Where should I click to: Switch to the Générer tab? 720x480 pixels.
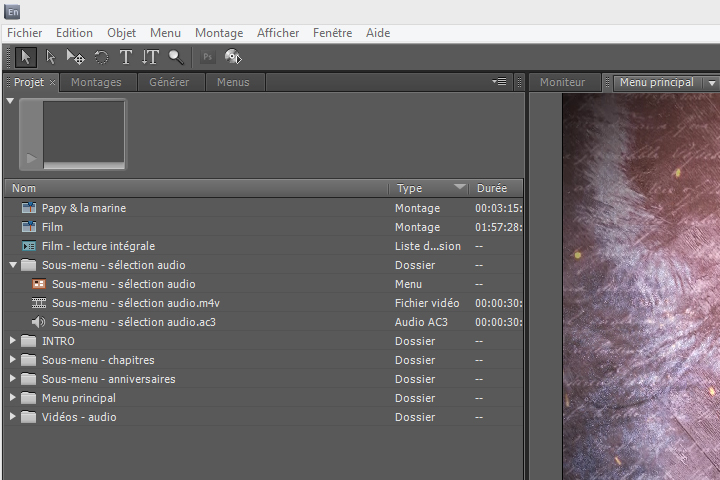169,82
